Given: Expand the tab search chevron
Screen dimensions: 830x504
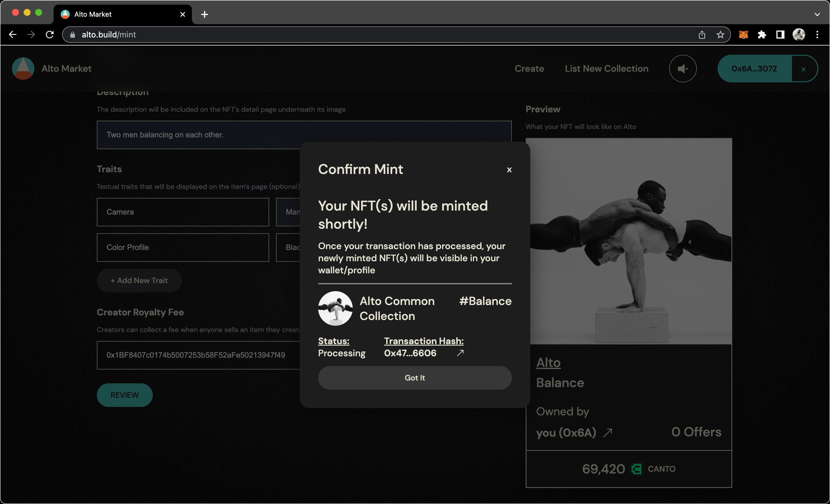Looking at the screenshot, I should tap(817, 14).
